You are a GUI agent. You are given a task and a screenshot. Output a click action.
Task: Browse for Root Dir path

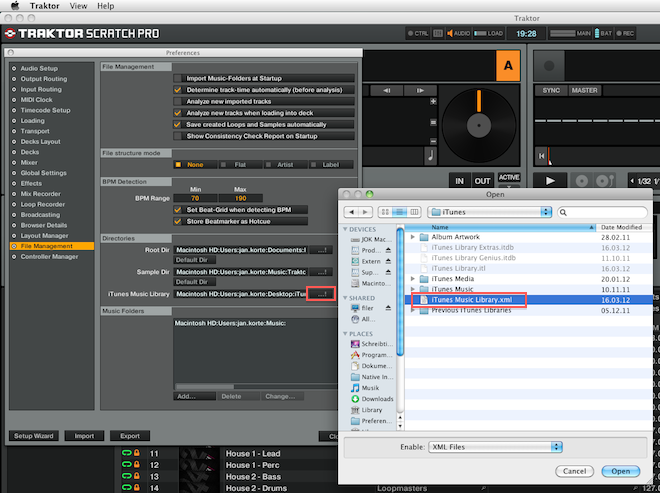click(x=321, y=250)
